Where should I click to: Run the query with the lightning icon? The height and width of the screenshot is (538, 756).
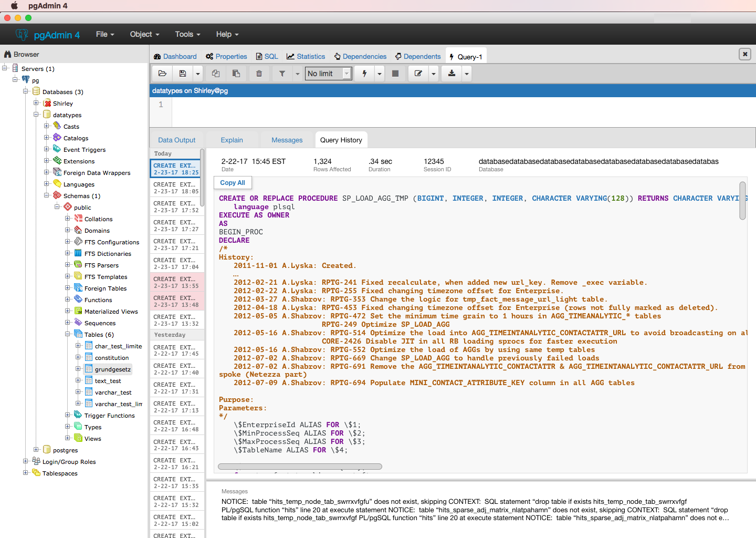[x=364, y=74]
